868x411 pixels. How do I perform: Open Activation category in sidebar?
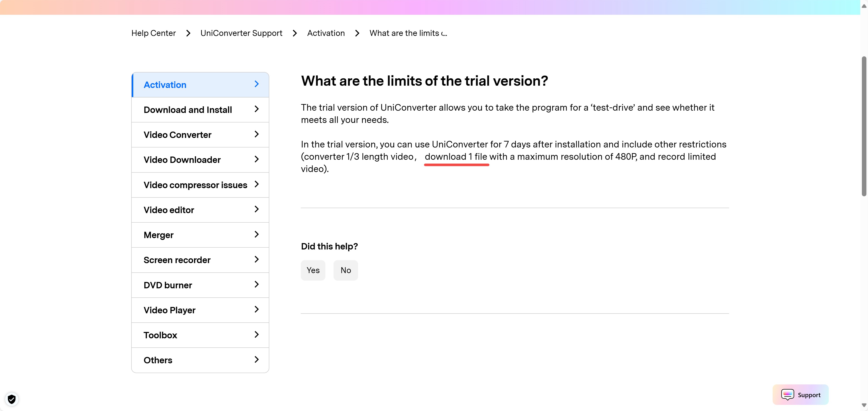pyautogui.click(x=200, y=85)
